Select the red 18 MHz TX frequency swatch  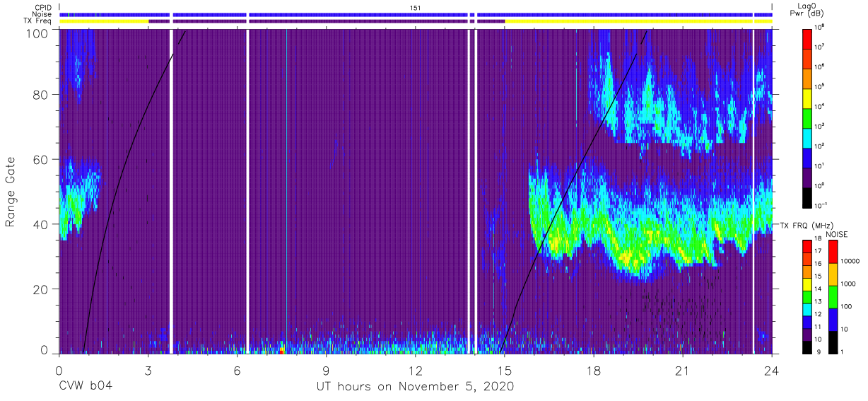[x=807, y=245]
